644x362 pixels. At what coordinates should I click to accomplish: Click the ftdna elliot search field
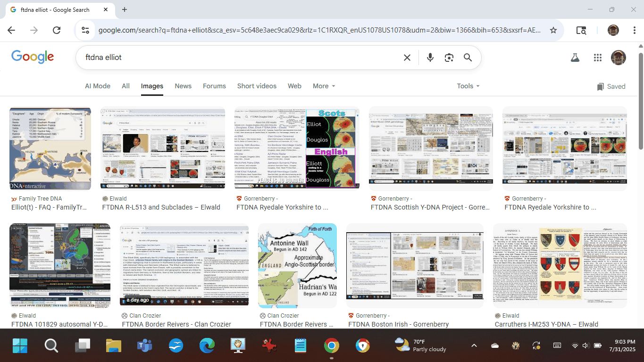click(236, 58)
